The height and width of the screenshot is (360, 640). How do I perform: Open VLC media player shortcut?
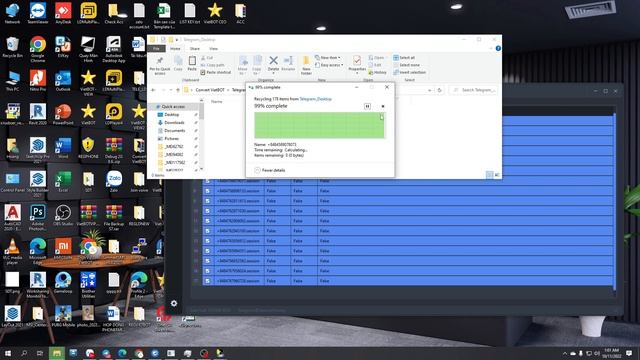(12, 251)
